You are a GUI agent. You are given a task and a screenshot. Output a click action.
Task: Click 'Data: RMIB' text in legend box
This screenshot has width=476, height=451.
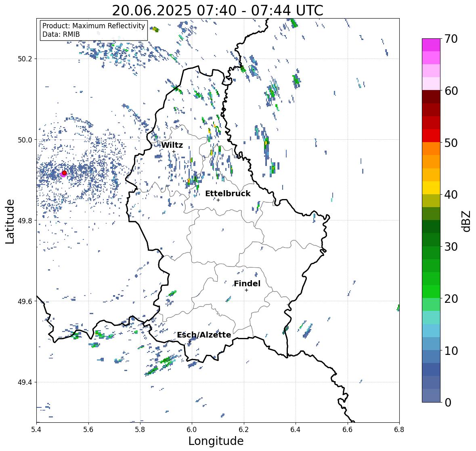pos(61,34)
